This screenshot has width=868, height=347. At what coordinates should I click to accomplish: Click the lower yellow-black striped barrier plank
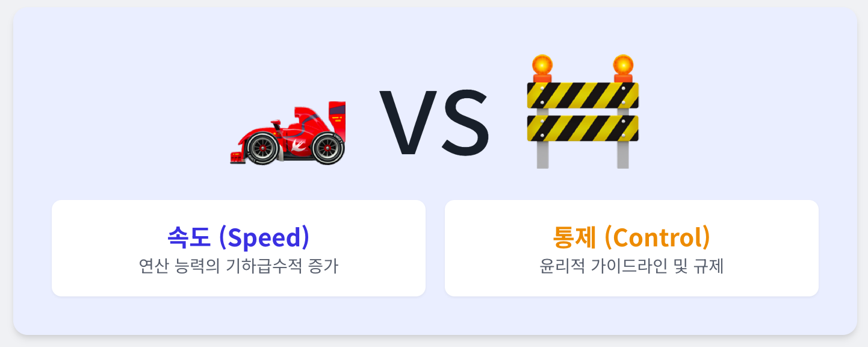pyautogui.click(x=582, y=128)
